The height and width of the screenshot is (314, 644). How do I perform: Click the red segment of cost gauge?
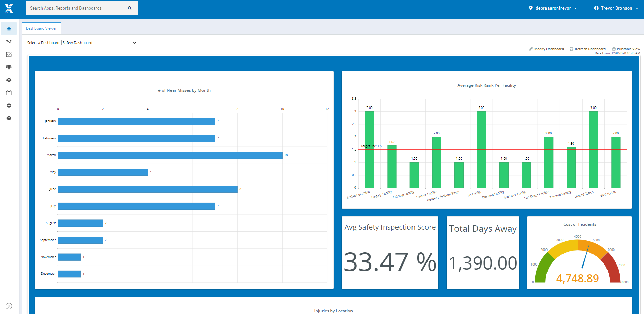point(612,268)
